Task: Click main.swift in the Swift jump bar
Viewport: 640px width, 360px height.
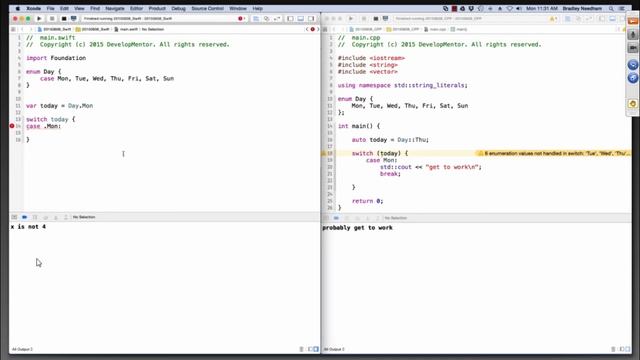Action: pyautogui.click(x=126, y=29)
